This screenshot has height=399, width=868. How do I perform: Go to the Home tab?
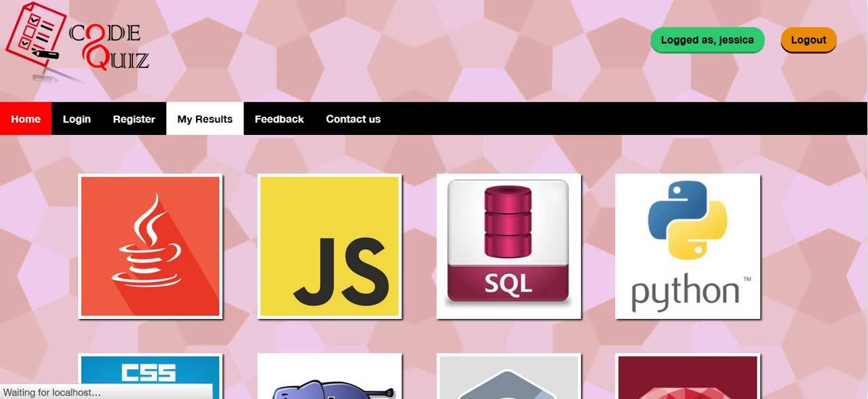pos(26,119)
